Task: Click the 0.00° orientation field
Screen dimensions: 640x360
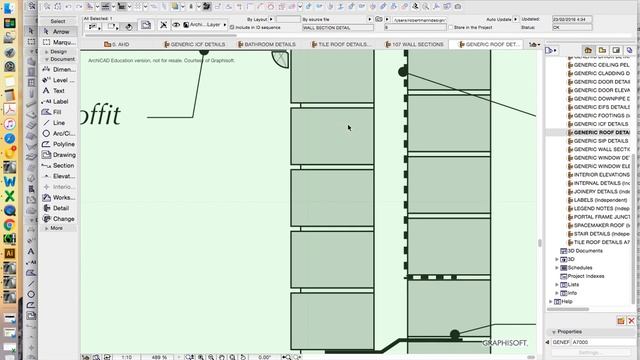Action: coord(264,357)
